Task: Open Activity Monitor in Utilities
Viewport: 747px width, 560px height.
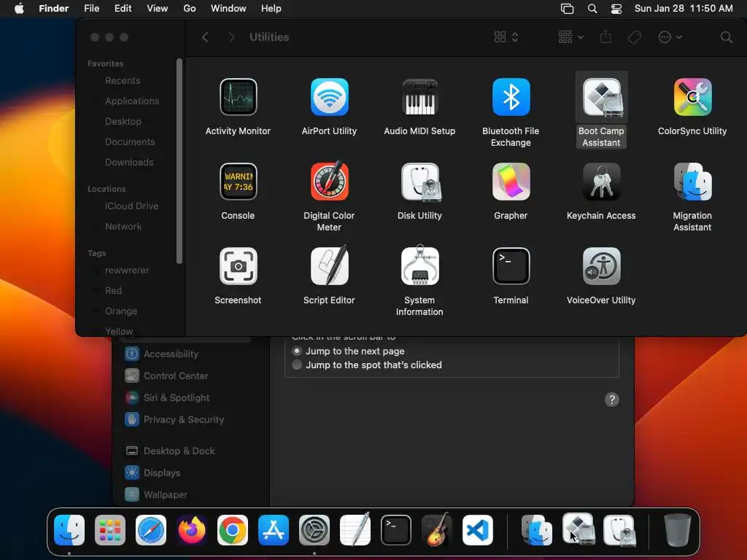Action: click(x=239, y=97)
